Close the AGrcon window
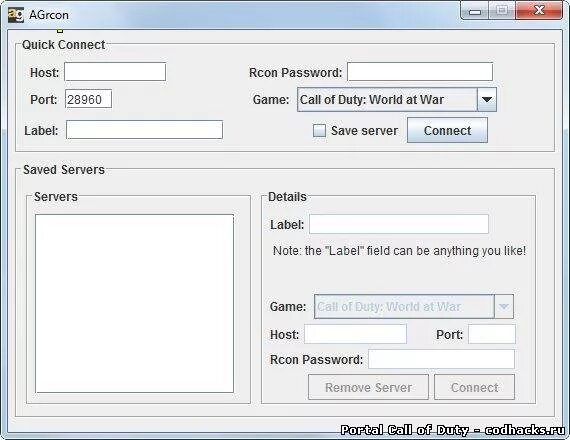The image size is (570, 440). pyautogui.click(x=539, y=11)
